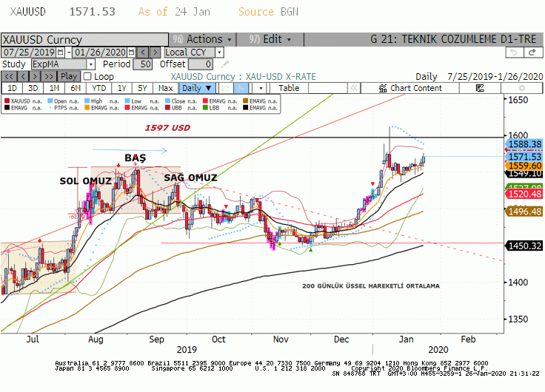The width and height of the screenshot is (545, 392).
Task: Click the orange 1559.60 axis label
Action: [x=524, y=166]
